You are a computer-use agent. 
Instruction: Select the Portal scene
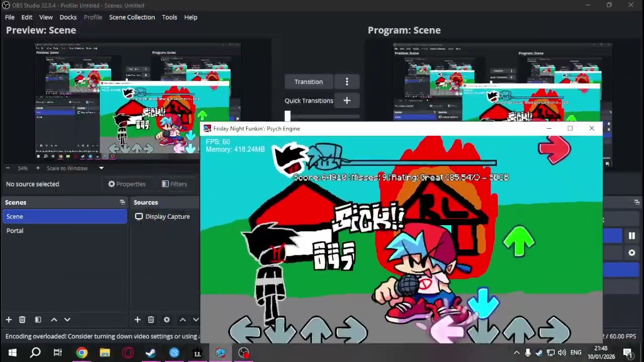click(x=64, y=230)
